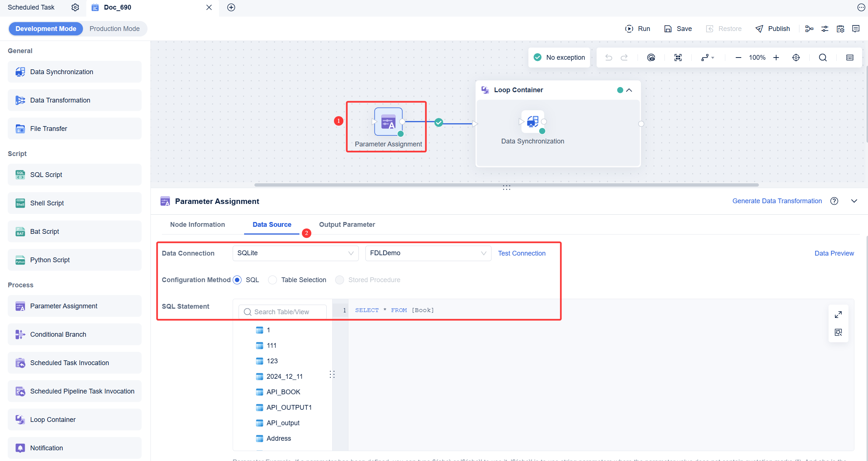Open the comment notes icon in top toolbar

pos(856,29)
